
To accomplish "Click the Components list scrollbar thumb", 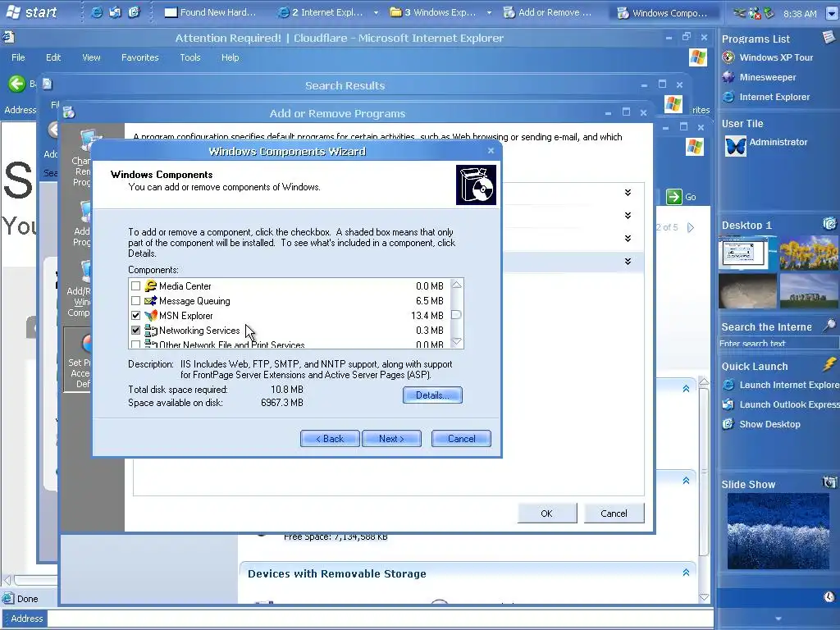I will (456, 315).
